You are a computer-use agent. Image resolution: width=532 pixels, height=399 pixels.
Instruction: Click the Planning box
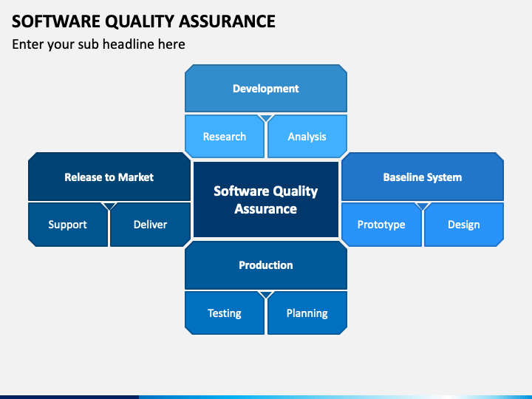tap(307, 313)
